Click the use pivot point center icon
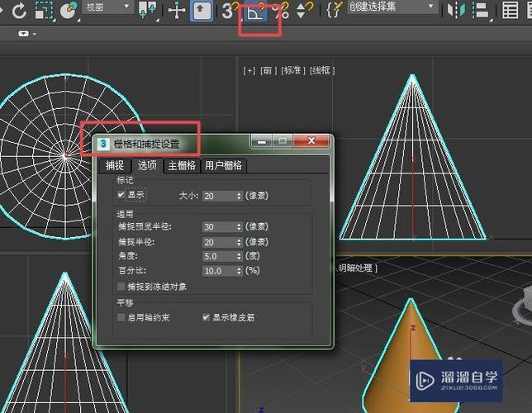Viewport: 532px width, 413px height. coord(148,10)
